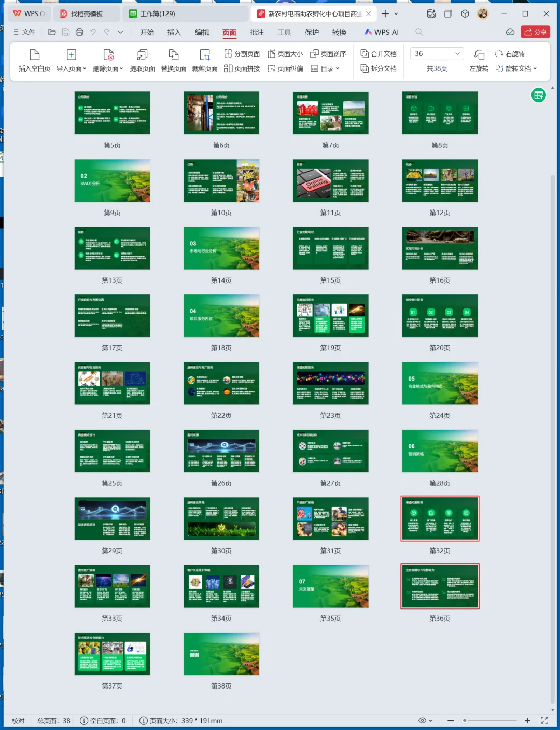Click the 提取页面 (extract pages) icon
Image resolution: width=560 pixels, height=730 pixels.
142,54
